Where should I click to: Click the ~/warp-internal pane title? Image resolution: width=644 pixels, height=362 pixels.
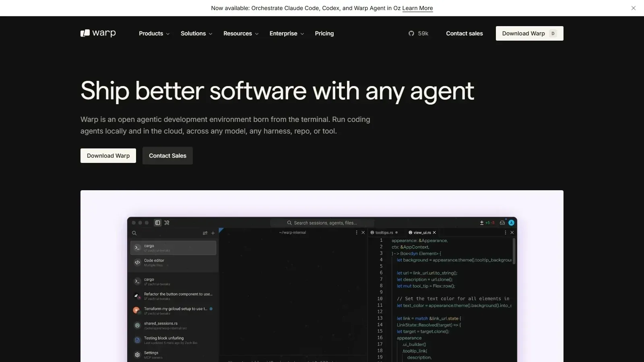click(293, 232)
